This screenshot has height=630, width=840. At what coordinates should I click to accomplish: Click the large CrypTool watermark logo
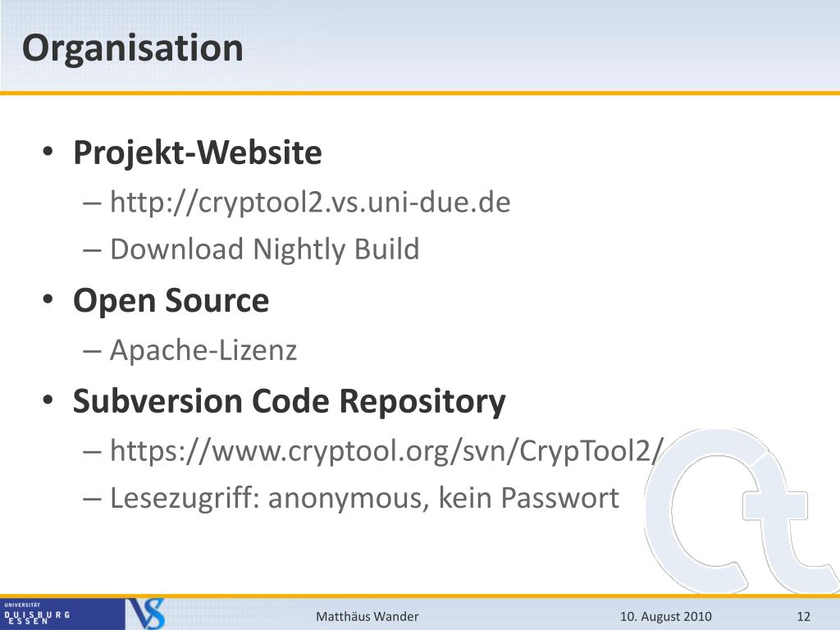pos(742,510)
